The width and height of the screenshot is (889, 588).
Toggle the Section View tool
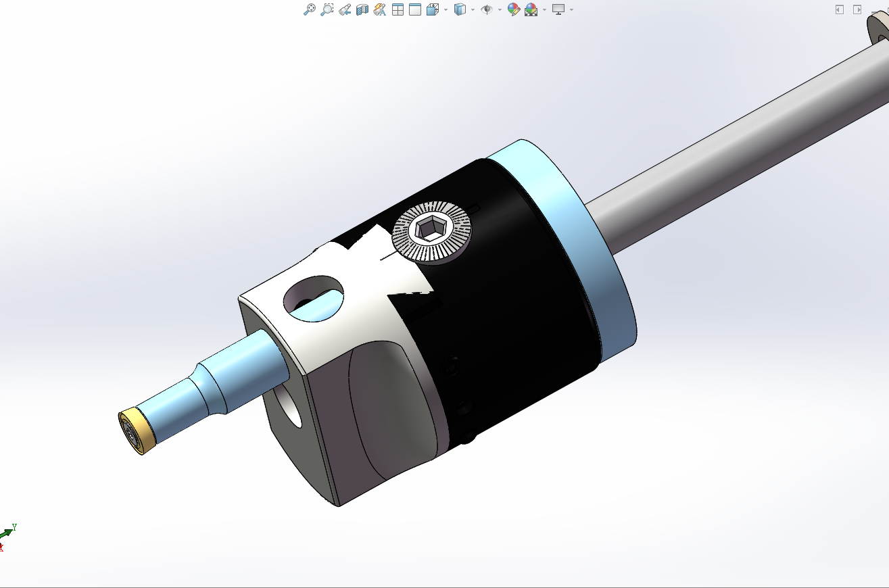point(362,9)
